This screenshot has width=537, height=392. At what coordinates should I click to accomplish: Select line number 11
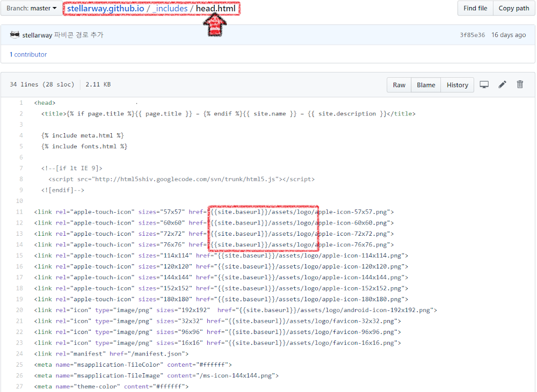[x=19, y=212]
